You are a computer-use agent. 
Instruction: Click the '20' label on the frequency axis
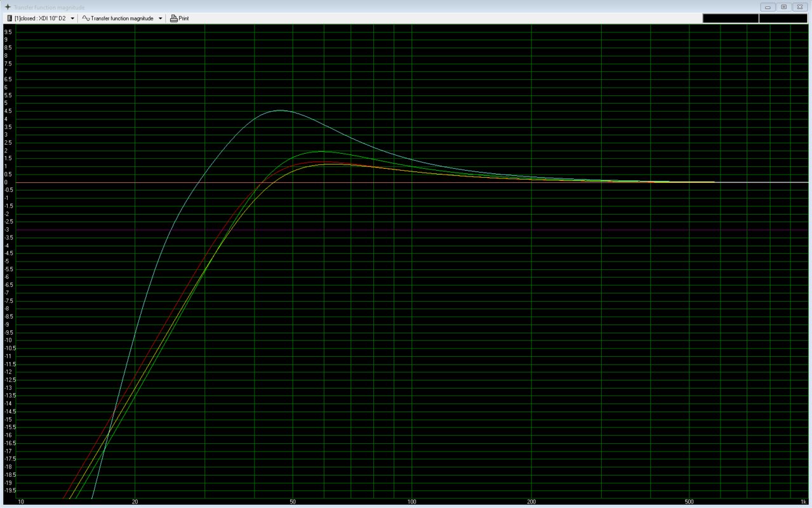tap(135, 502)
